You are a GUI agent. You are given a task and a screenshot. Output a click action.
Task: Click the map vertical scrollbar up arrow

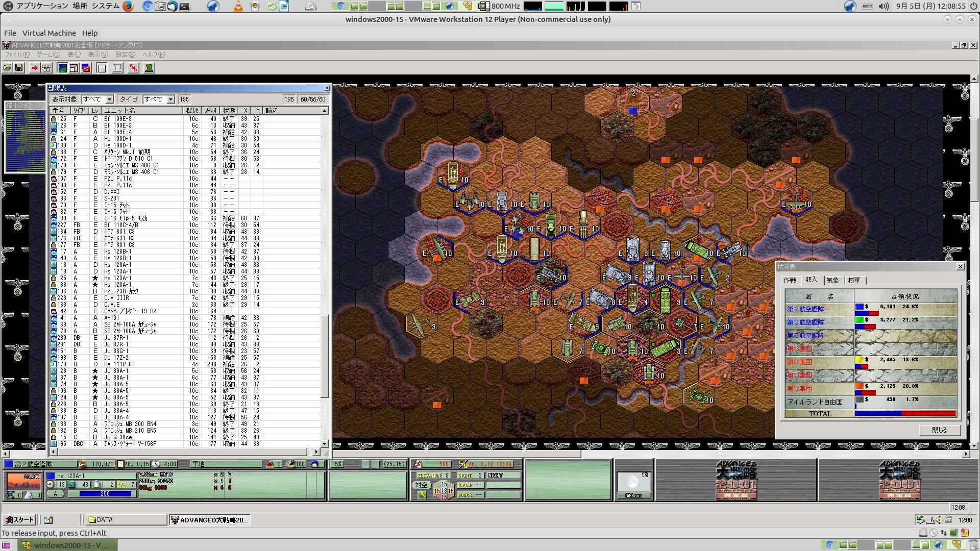(974, 79)
